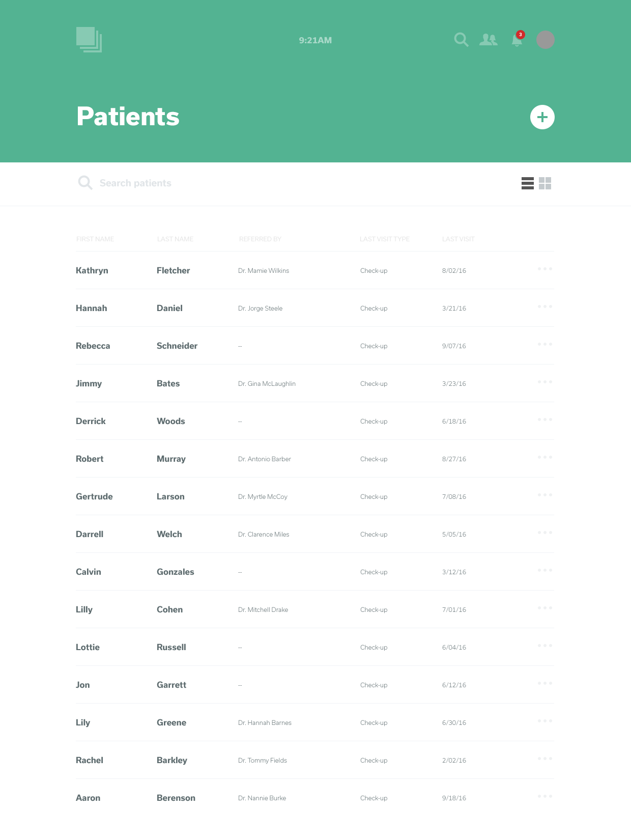Expand row menu for Aaron Berenson
This screenshot has height=840, width=631.
tap(545, 796)
